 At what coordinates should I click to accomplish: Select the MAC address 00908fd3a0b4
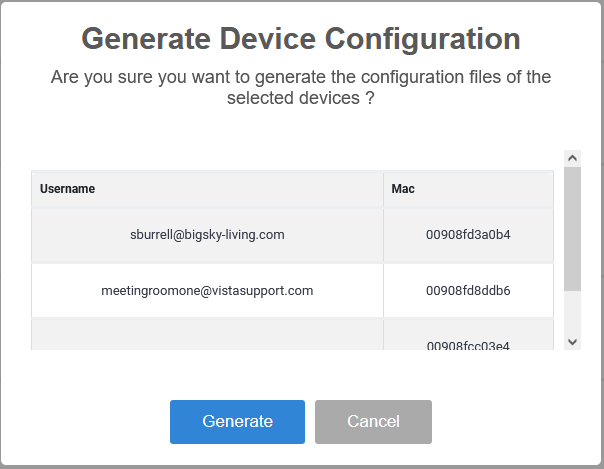468,235
